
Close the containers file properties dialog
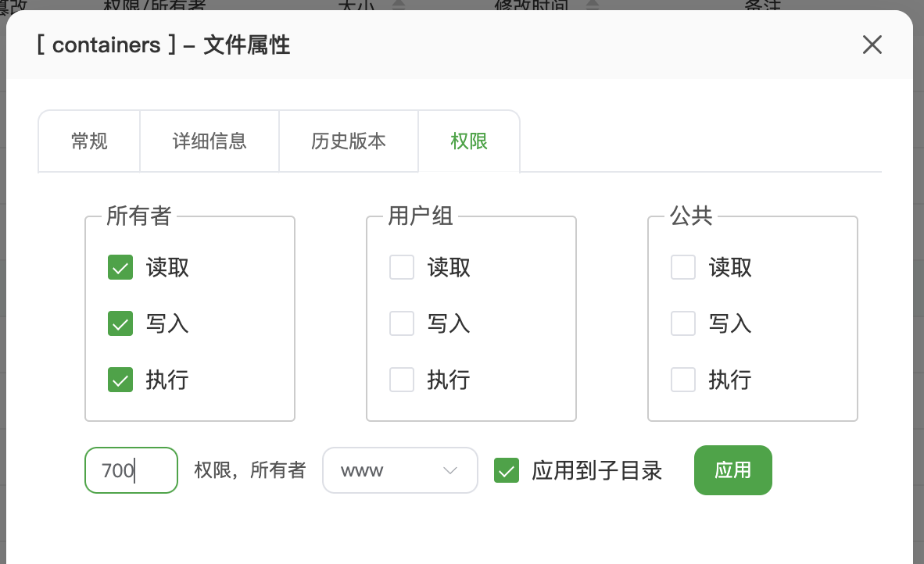[x=872, y=45]
